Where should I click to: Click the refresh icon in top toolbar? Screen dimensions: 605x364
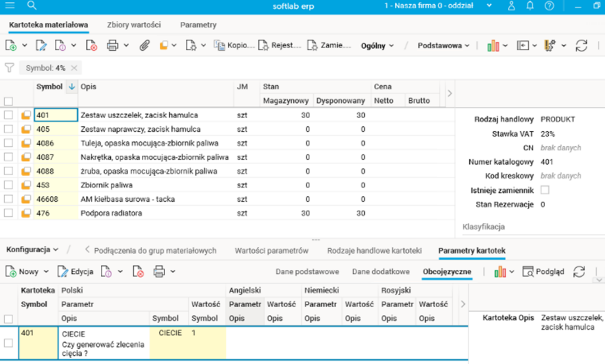point(581,46)
